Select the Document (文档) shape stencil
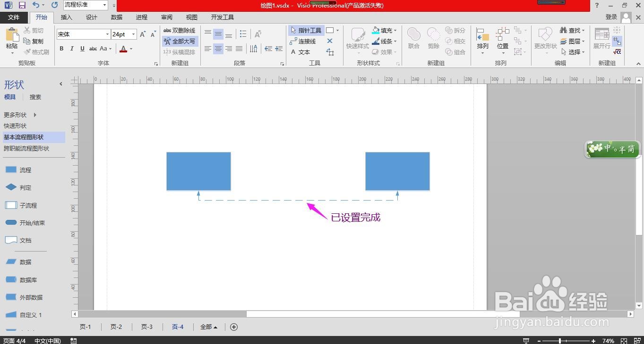The height and width of the screenshot is (344, 644). coord(18,240)
